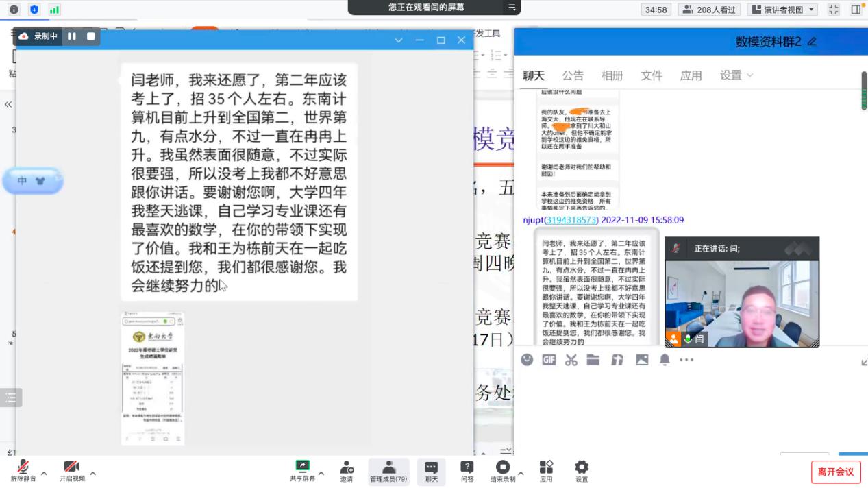
Task: Toggle 开启视频 camera button
Action: [72, 471]
